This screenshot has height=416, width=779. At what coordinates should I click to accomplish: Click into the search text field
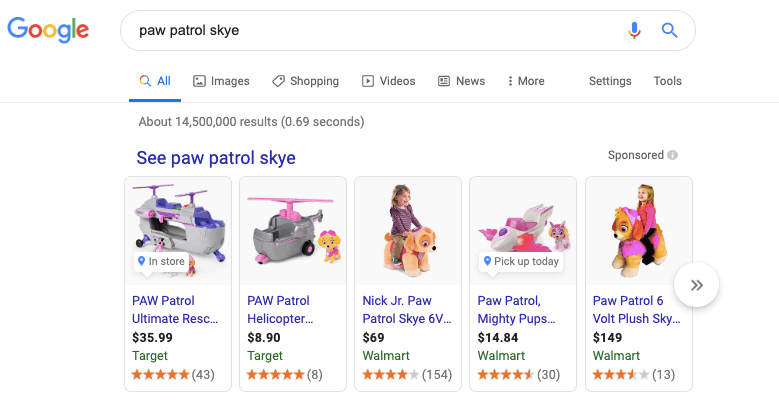tap(378, 30)
